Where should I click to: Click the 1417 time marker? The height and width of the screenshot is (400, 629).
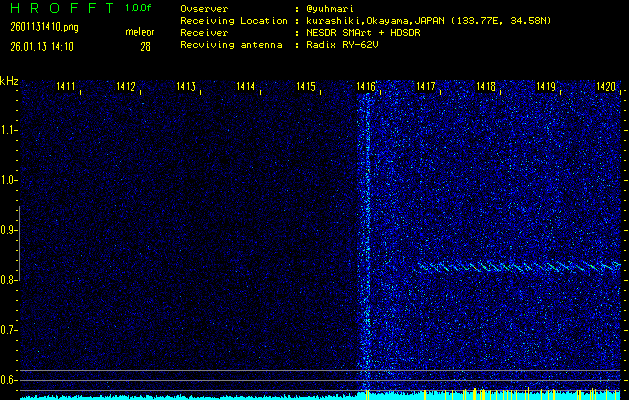click(x=426, y=86)
